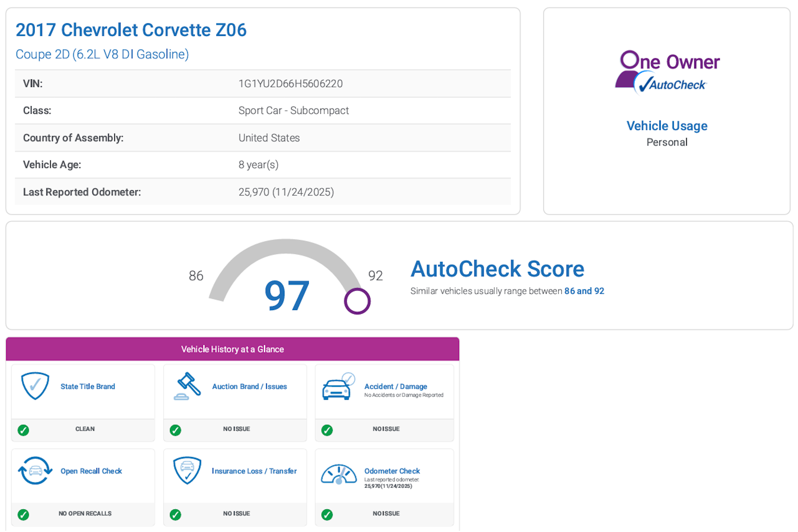Click the 2017 Chevrolet Corvette Z06 title

coord(131,30)
